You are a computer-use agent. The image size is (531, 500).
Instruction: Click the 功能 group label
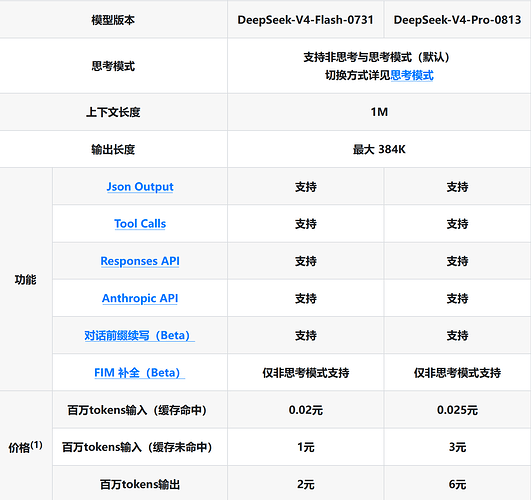(x=25, y=280)
